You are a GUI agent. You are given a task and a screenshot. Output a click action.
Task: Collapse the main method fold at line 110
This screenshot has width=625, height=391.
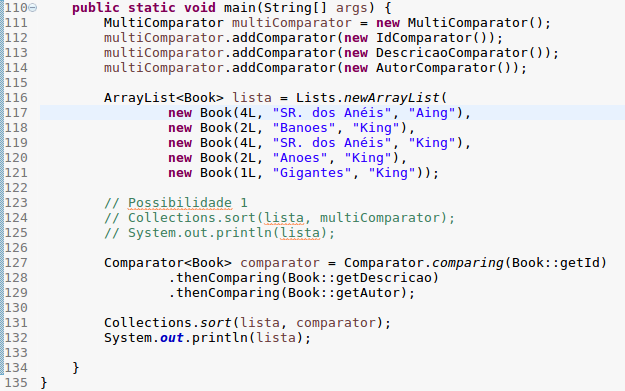[33, 8]
